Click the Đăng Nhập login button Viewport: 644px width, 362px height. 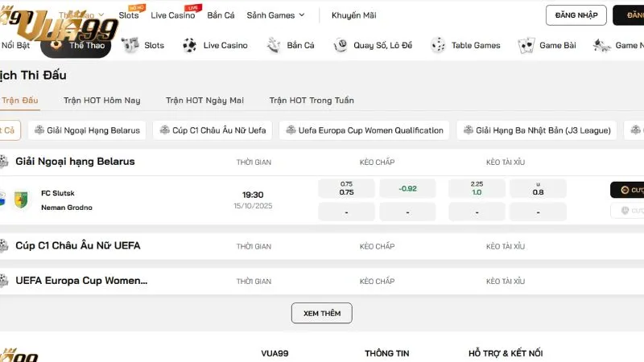coord(576,15)
